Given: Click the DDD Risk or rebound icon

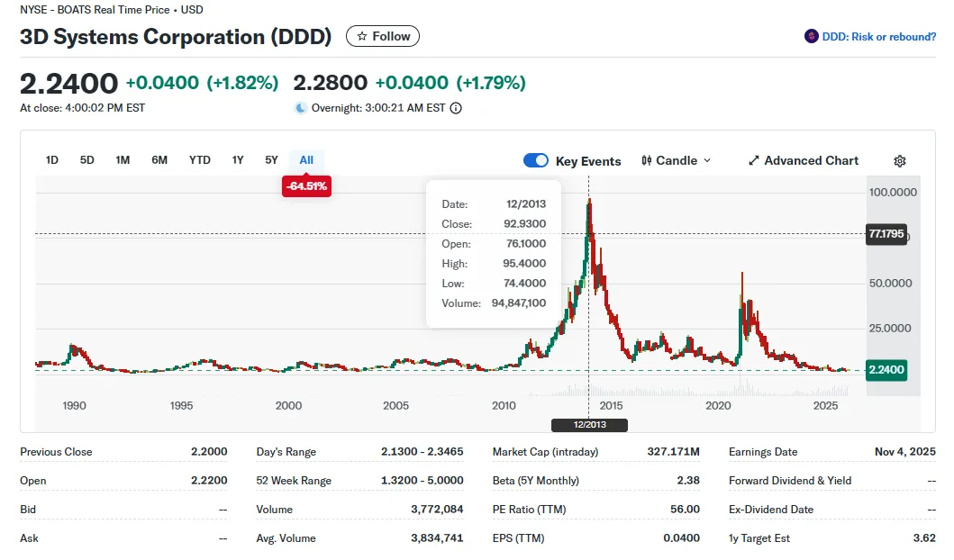Looking at the screenshot, I should 811,37.
